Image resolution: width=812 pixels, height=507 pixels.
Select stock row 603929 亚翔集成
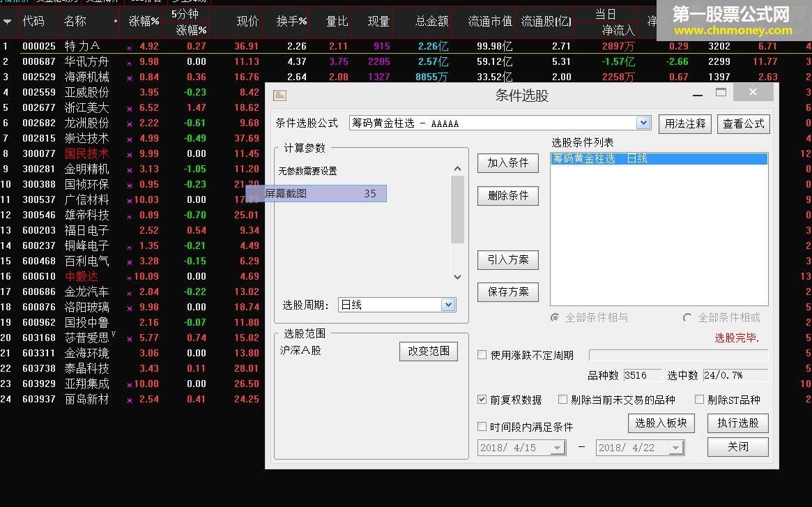click(132, 384)
